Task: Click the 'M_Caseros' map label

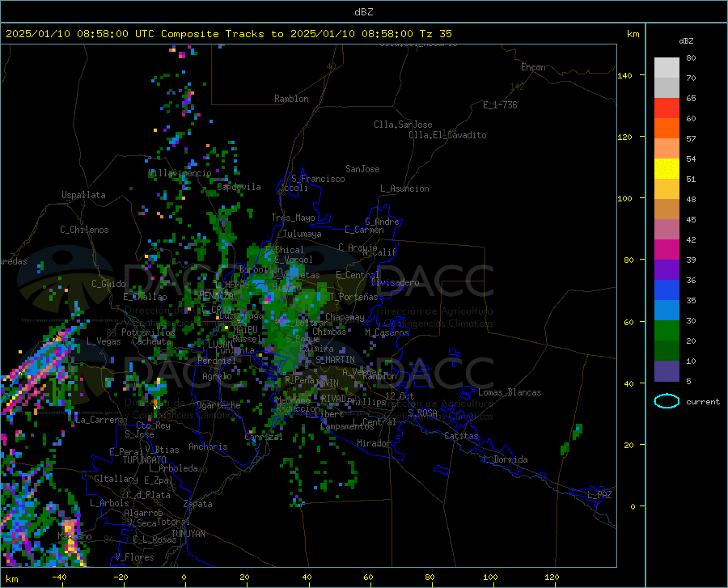Action: tap(387, 332)
